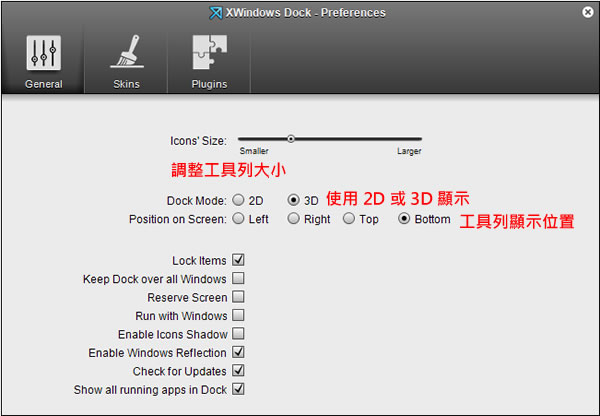
Task: Switch to the Plugins tab label
Action: click(x=209, y=84)
